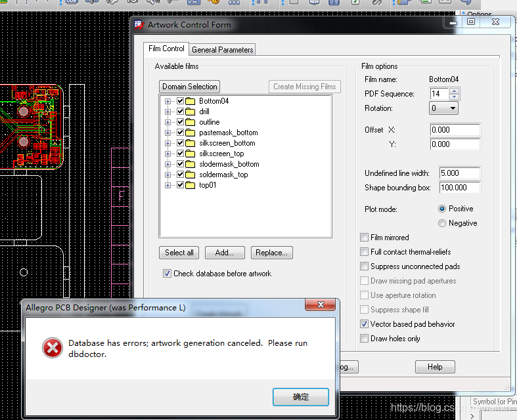Viewport: 517px width, 420px height.
Task: Select the Film Control tab
Action: [166, 49]
